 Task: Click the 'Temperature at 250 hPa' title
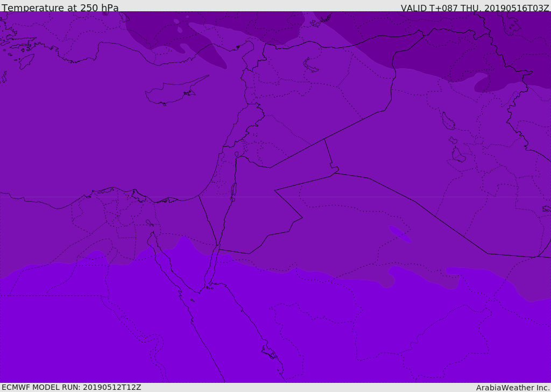(x=60, y=8)
